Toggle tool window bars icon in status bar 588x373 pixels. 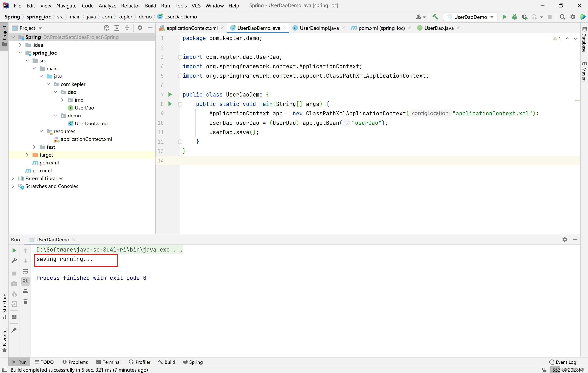point(5,370)
